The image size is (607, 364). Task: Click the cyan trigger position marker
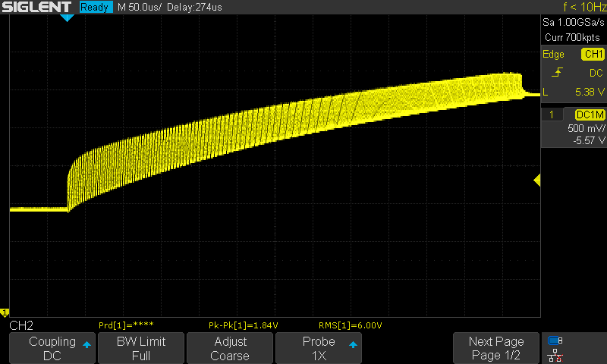tap(67, 17)
